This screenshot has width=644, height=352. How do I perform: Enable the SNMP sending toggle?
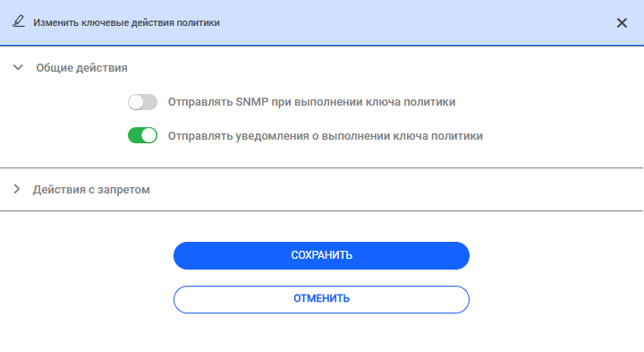[x=142, y=102]
